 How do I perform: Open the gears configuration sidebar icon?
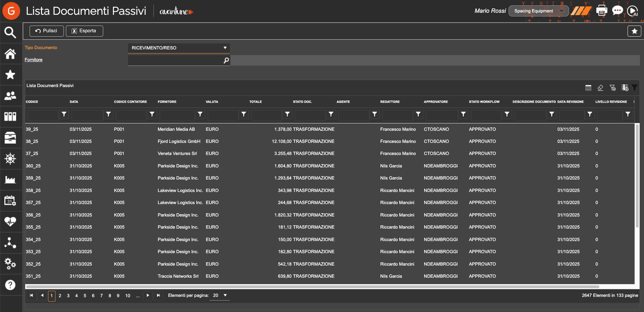coord(10,264)
